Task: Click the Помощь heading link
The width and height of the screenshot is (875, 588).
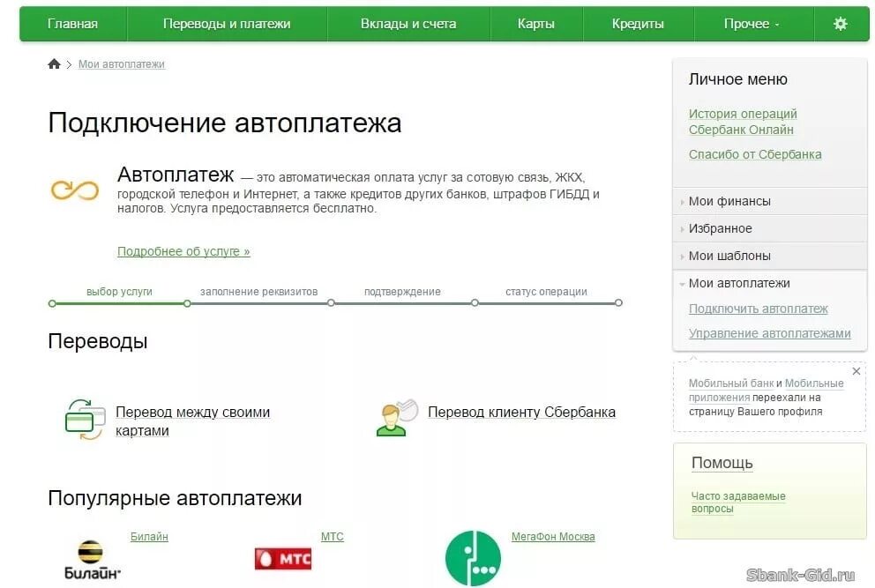Action: (722, 463)
